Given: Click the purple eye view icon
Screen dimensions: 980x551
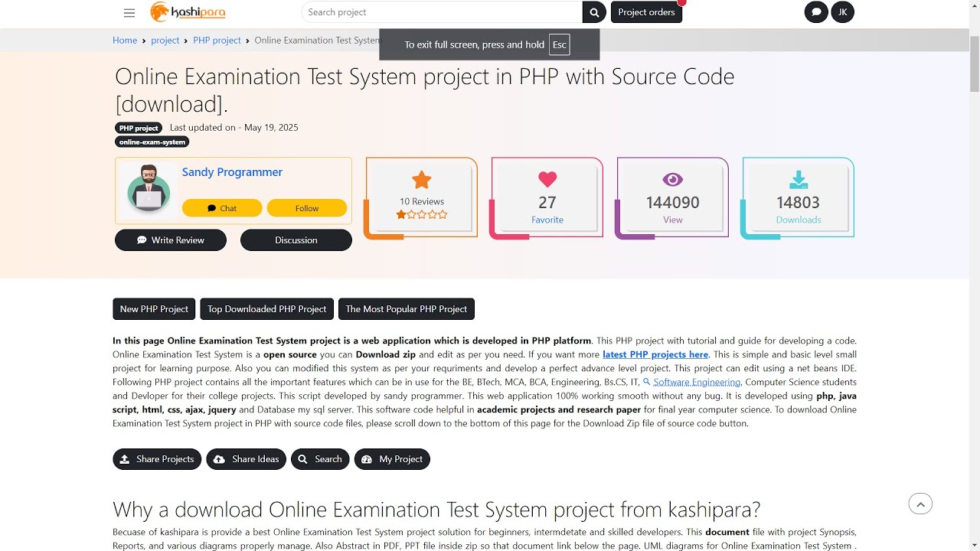Looking at the screenshot, I should [672, 180].
